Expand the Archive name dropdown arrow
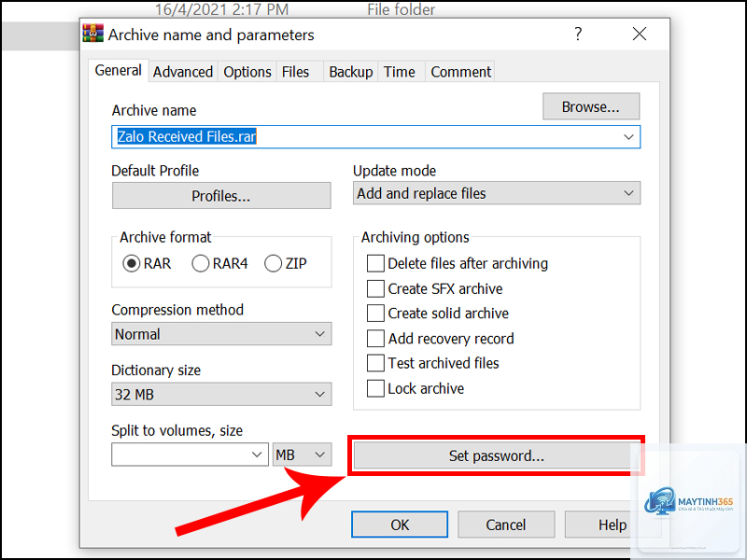 (628, 137)
